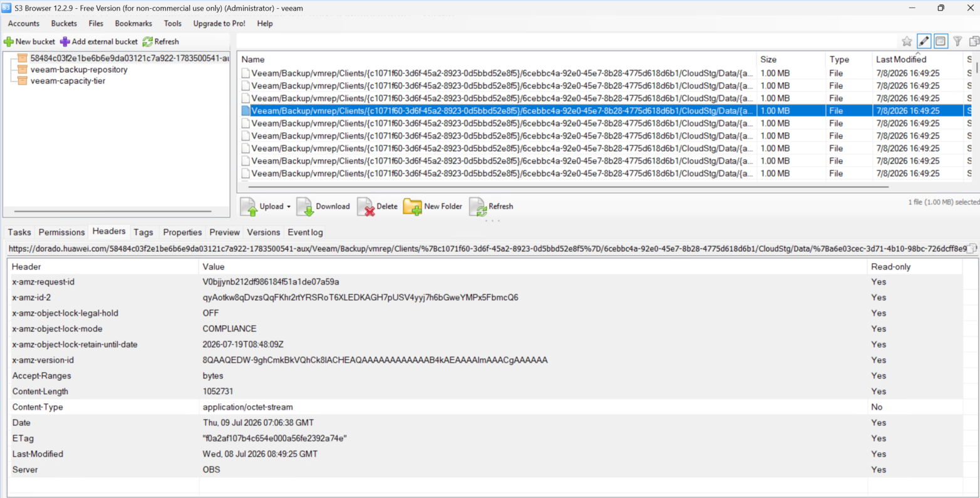This screenshot has width=980, height=498.
Task: Select the x-amz-object-lock-legal-hold header
Action: coord(485,313)
